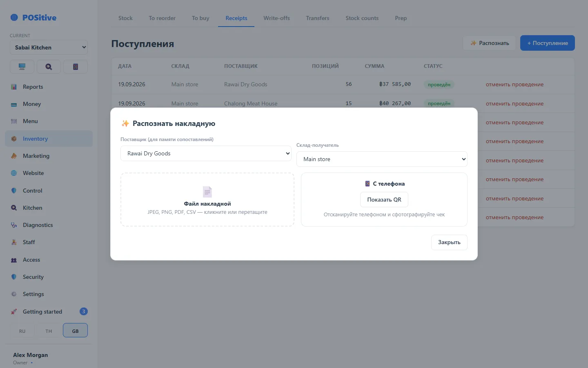Open the calculator icon button in the sidebar
The height and width of the screenshot is (368, 588).
pyautogui.click(x=75, y=67)
